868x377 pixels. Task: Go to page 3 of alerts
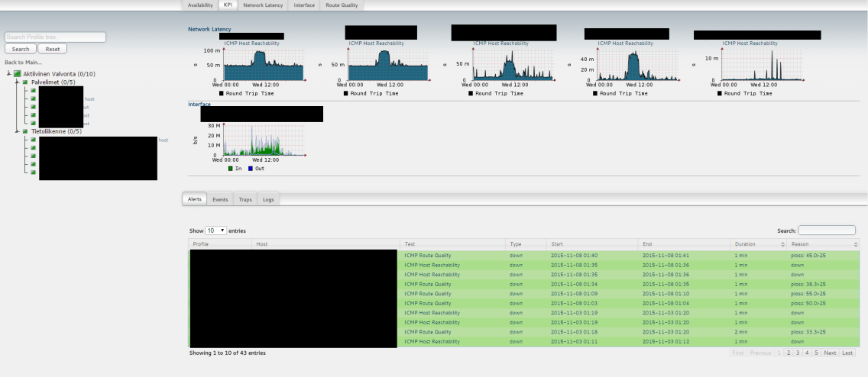click(x=798, y=353)
